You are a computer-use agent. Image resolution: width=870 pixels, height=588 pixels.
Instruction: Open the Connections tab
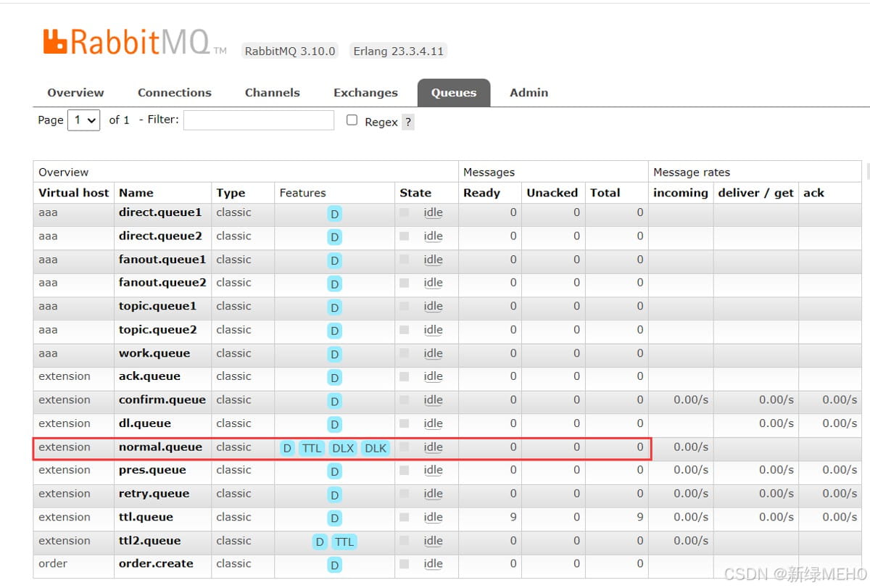(175, 93)
